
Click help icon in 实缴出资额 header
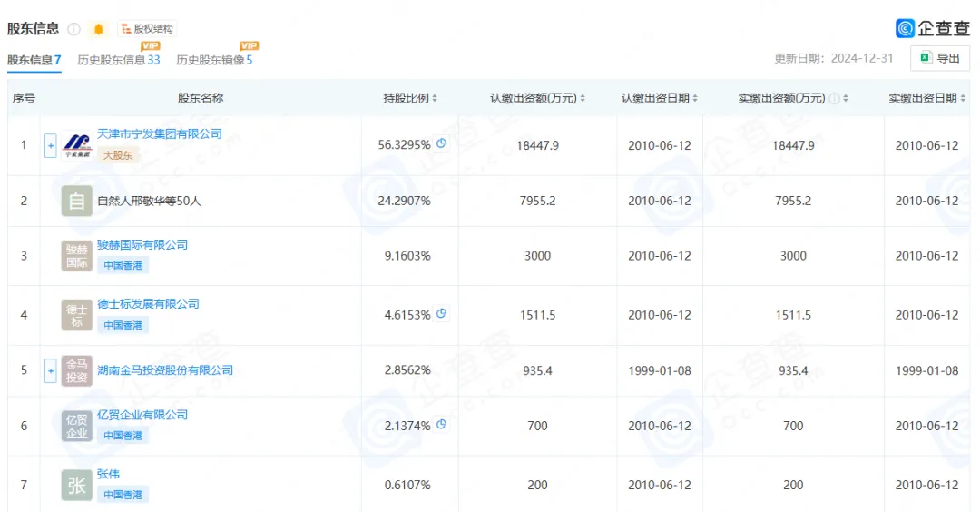[833, 98]
